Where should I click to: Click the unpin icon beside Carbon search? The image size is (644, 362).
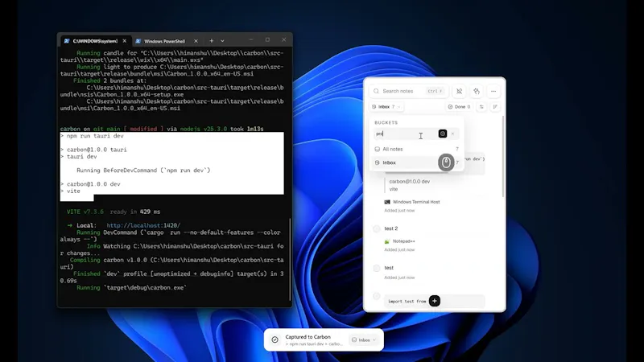point(459,91)
